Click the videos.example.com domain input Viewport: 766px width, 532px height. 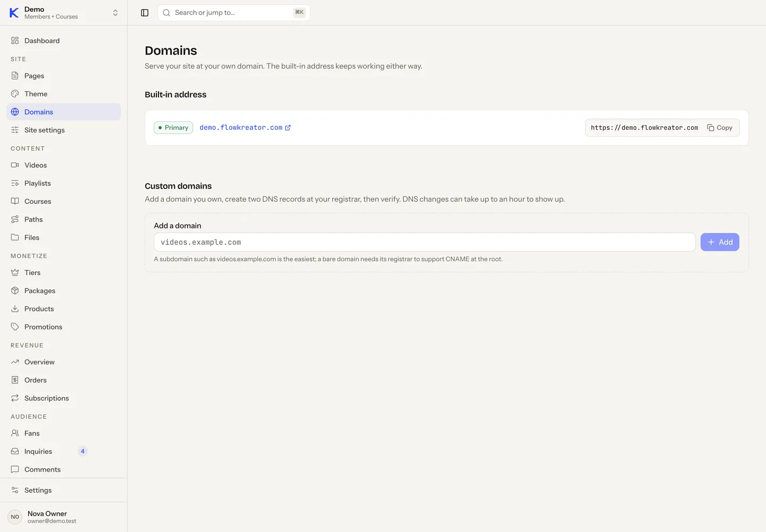click(x=424, y=242)
